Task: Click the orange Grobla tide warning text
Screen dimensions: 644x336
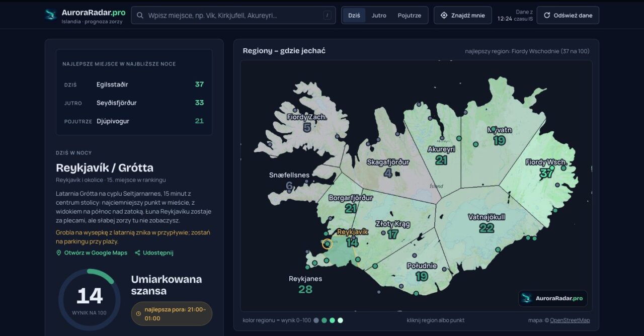Action: (133, 237)
